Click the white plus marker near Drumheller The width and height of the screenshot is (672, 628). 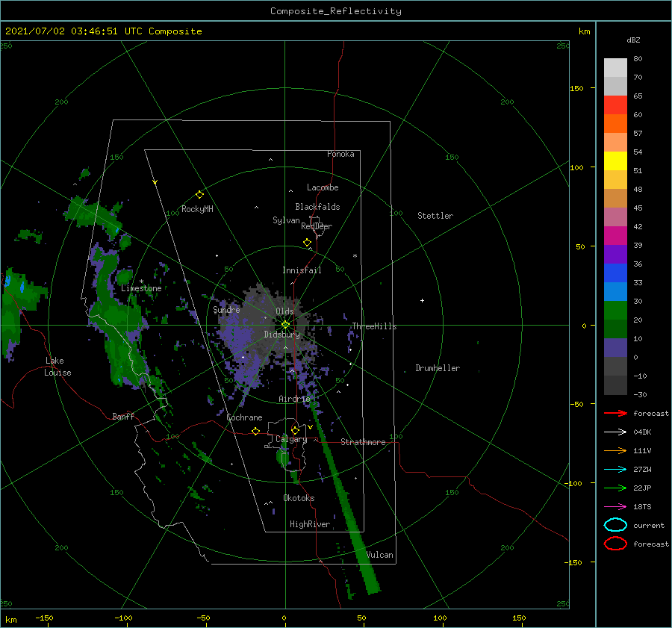pyautogui.click(x=422, y=300)
